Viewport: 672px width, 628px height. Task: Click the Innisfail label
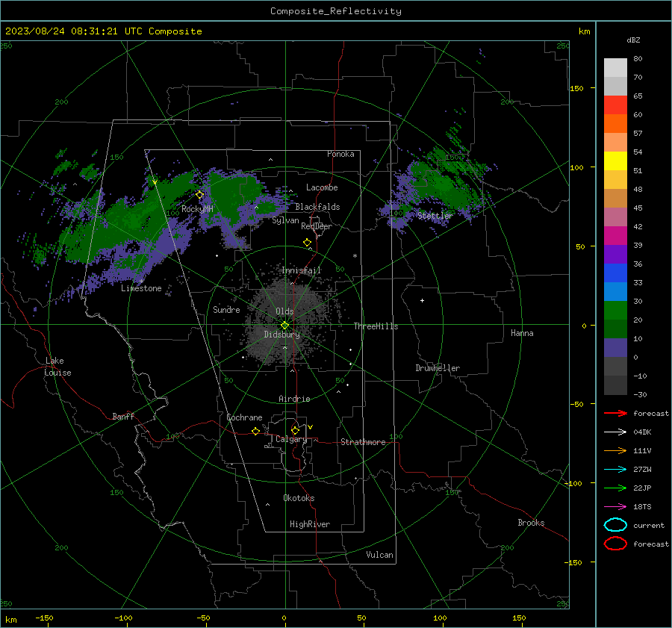[301, 270]
